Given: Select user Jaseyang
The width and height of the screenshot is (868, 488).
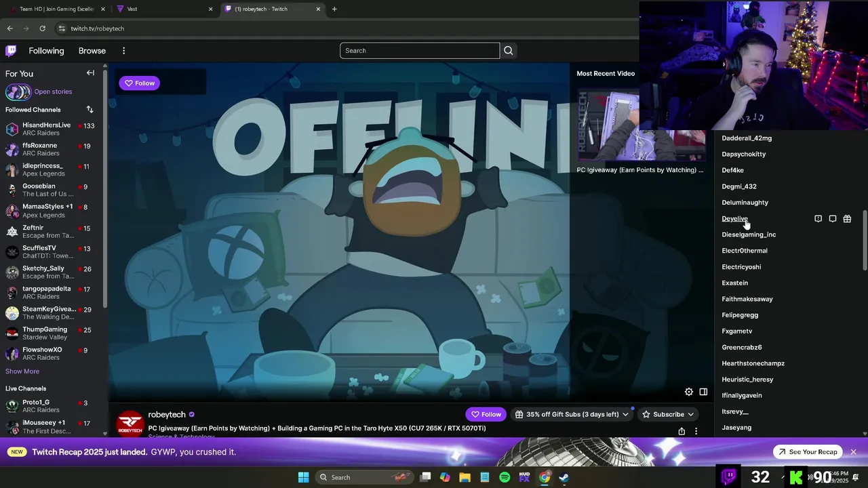Looking at the screenshot, I should 736,428.
